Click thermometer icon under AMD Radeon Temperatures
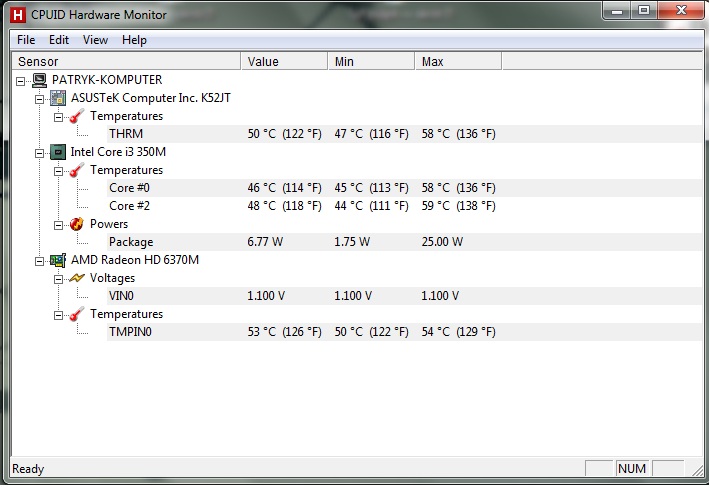The width and height of the screenshot is (710, 487). coord(77,314)
